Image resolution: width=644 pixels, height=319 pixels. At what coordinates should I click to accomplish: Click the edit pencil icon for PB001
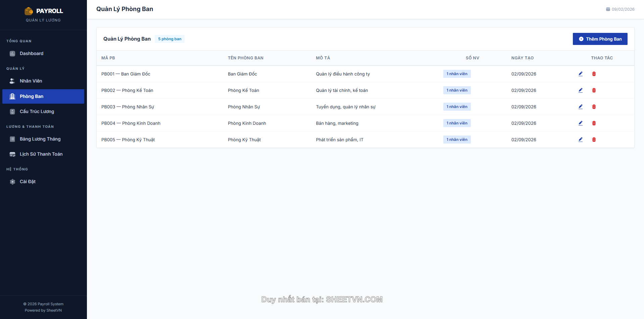point(580,74)
